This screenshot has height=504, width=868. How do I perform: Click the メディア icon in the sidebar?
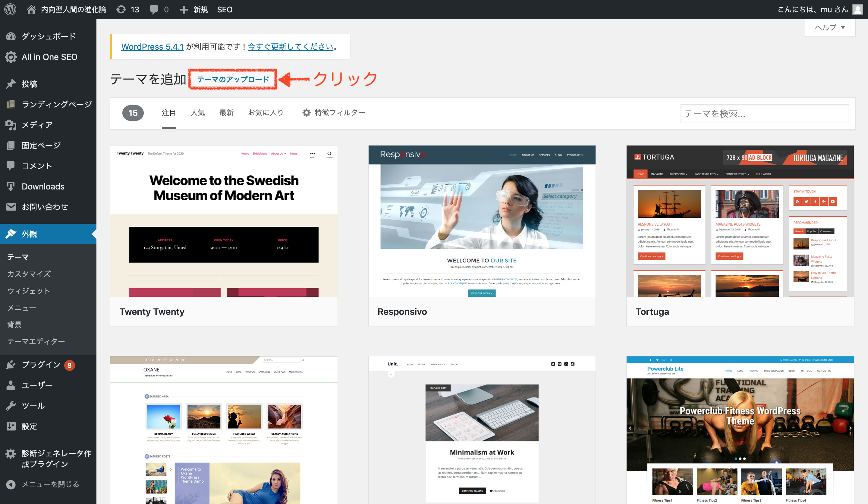pyautogui.click(x=11, y=125)
